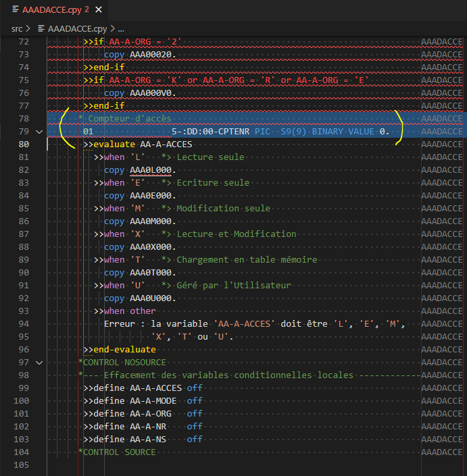
Task: Click the breadcrumb file icon before AAADACCE.cpy
Action: tap(41, 28)
